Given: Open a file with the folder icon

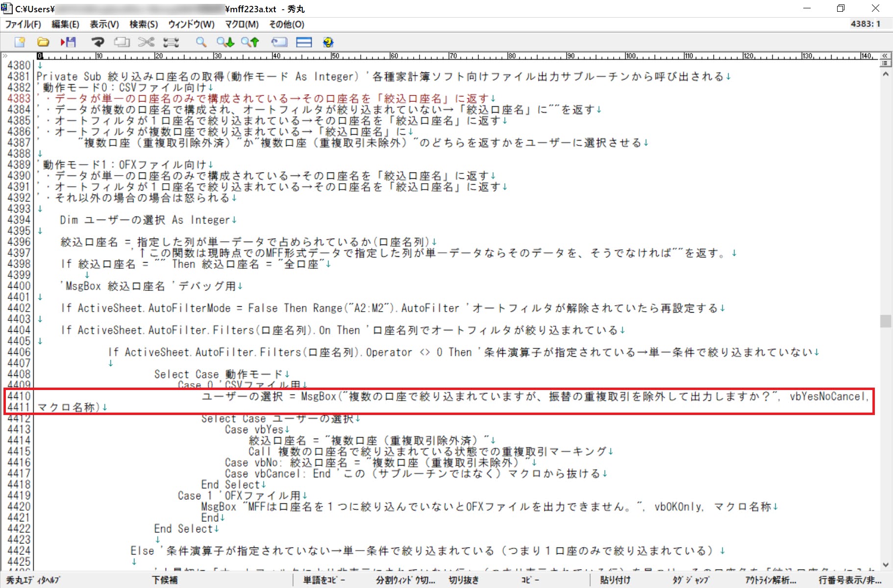Looking at the screenshot, I should (43, 42).
